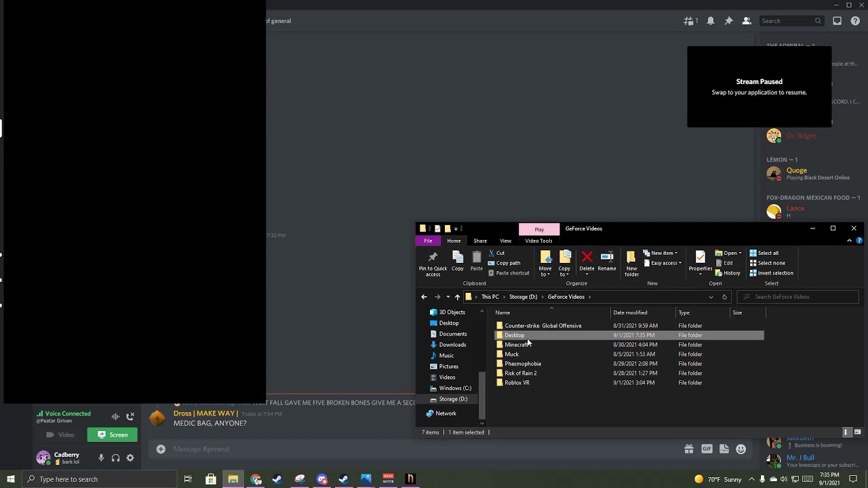Image resolution: width=868 pixels, height=488 pixels.
Task: Open the Video Tools ribbon tab
Action: [x=538, y=241]
